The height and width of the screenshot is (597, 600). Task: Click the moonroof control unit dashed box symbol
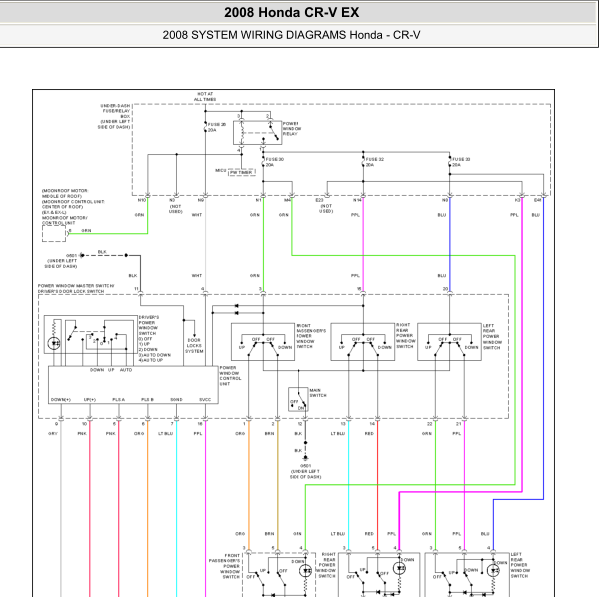tap(54, 233)
